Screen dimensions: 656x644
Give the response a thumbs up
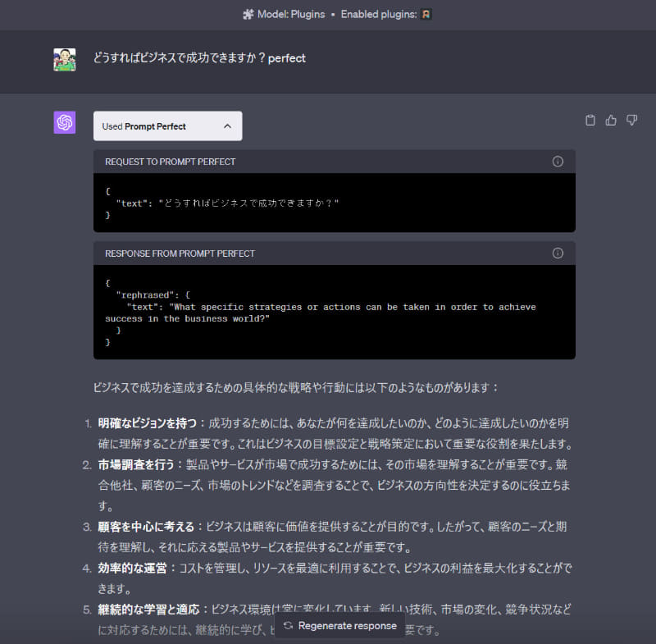(x=611, y=120)
